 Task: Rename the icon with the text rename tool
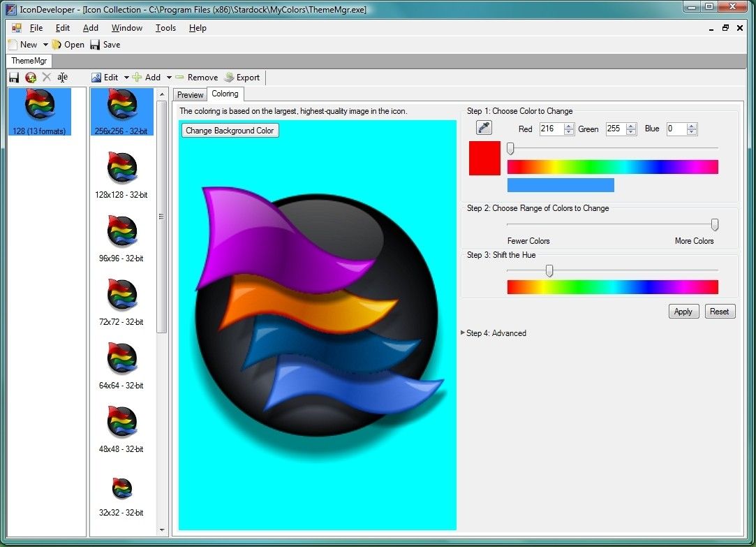click(63, 77)
